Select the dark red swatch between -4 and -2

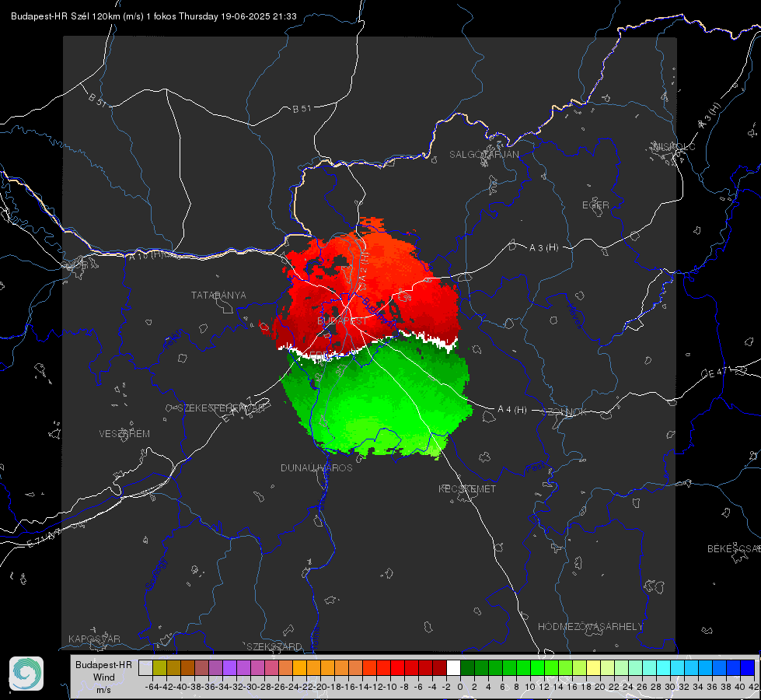pos(439,667)
